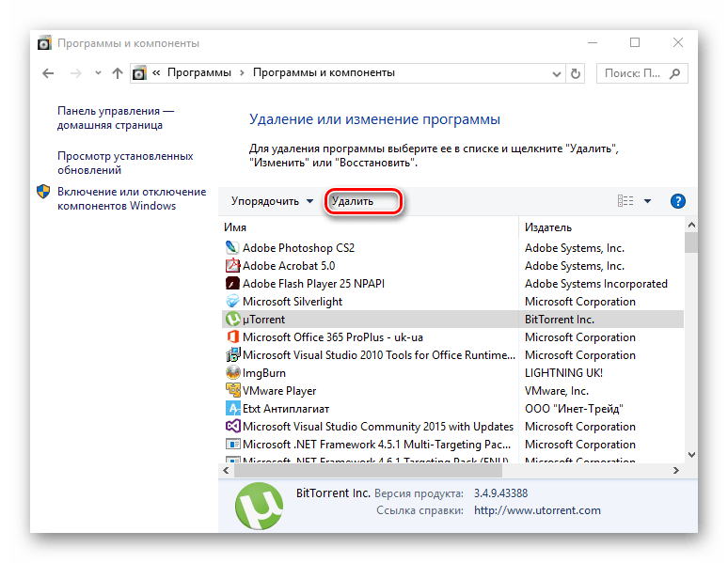The height and width of the screenshot is (563, 728).
Task: Click the control panel icon in address bar
Action: [139, 73]
